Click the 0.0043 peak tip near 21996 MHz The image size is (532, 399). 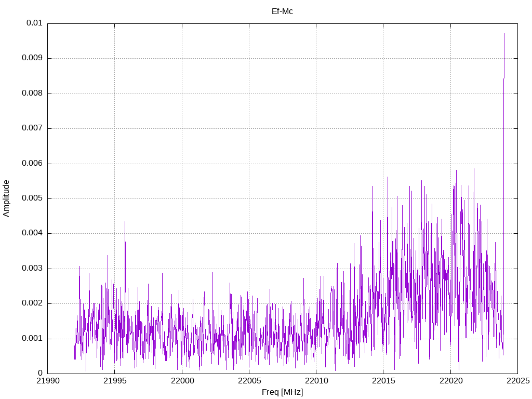click(125, 222)
